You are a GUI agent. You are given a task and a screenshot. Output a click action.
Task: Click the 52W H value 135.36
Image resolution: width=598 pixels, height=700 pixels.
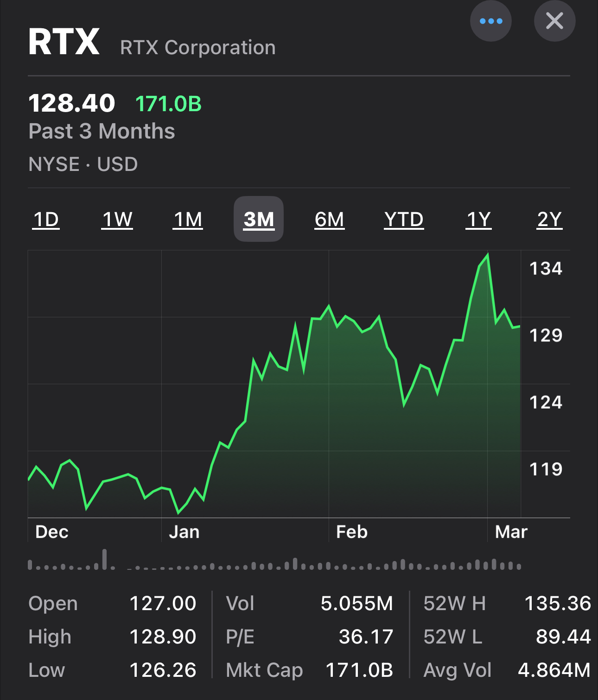coord(557,603)
